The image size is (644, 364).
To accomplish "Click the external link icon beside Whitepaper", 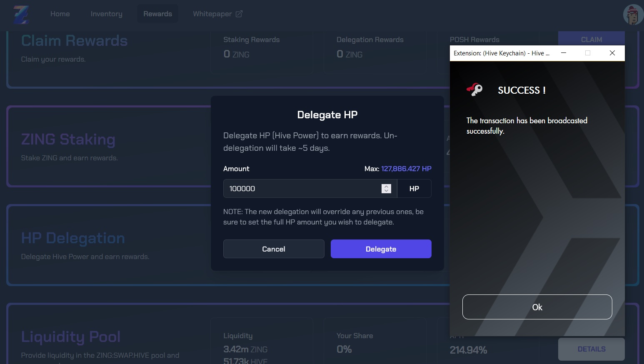I will (x=239, y=14).
